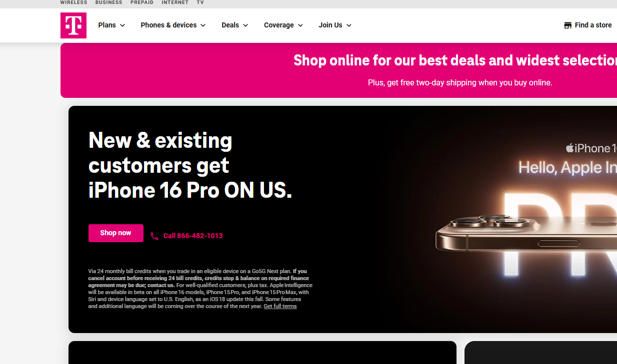Screen dimensions: 617x364
Task: Click the store icon beside Find a store
Action: pos(567,25)
